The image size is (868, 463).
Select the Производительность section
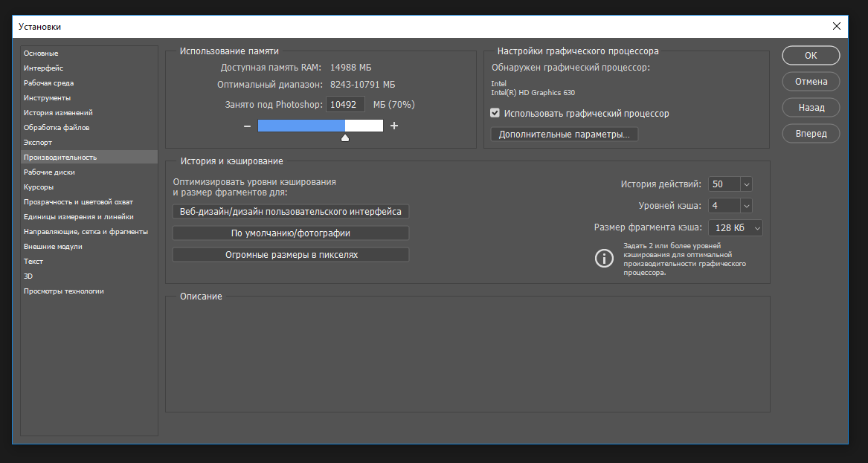tap(89, 157)
